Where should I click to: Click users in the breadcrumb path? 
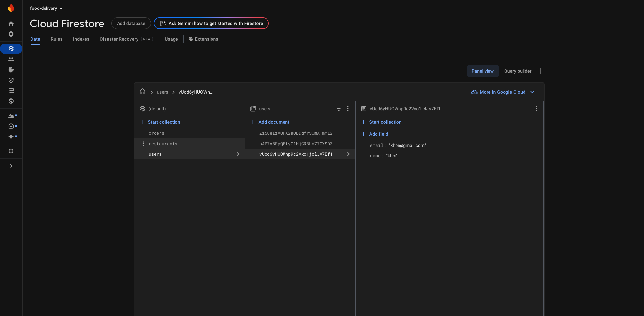tap(162, 92)
